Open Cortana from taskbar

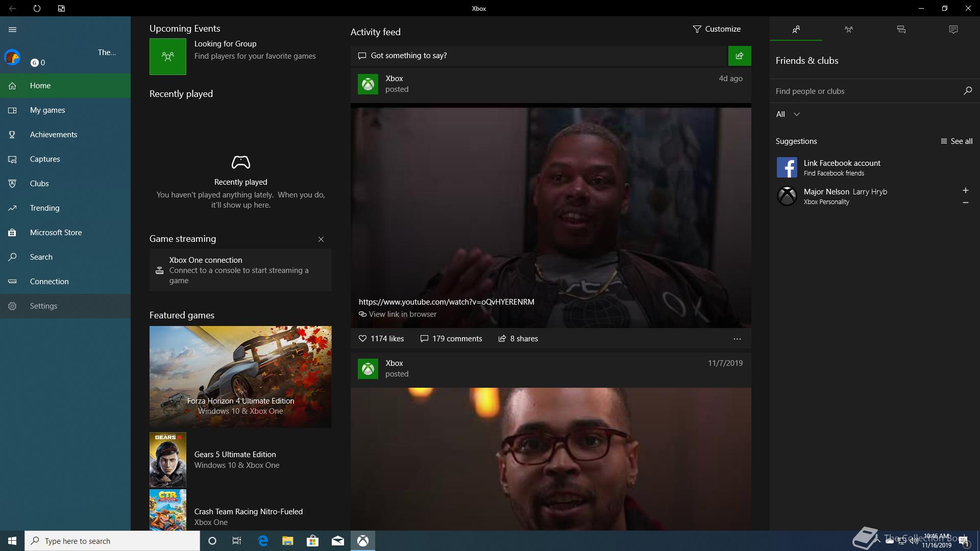click(212, 541)
